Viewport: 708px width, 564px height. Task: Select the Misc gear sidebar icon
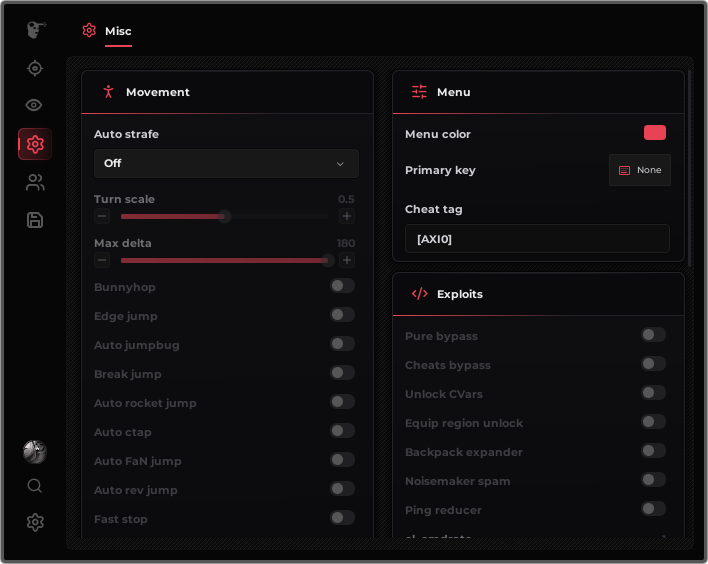click(35, 144)
